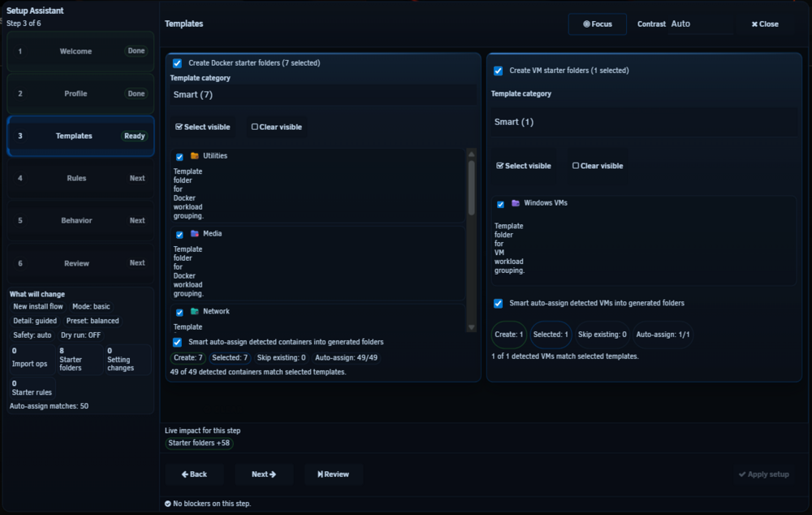Skip ahead with the Review button
The height and width of the screenshot is (515, 812).
tap(333, 474)
